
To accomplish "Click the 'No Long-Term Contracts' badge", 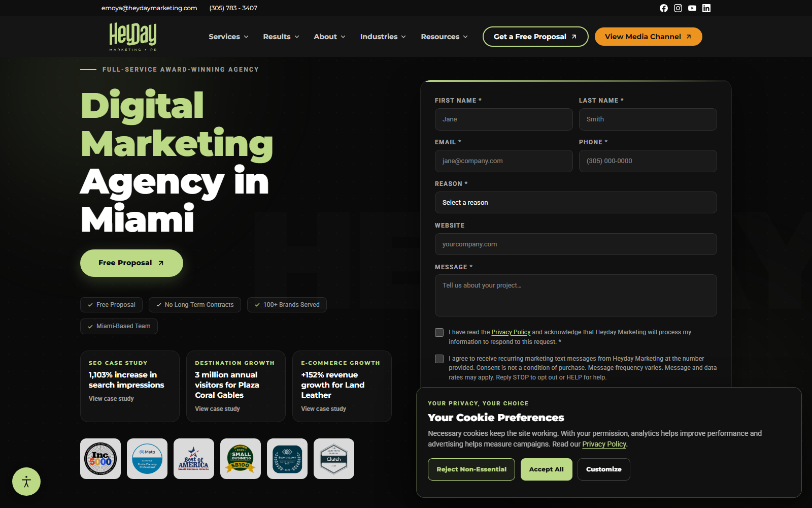I will (195, 305).
